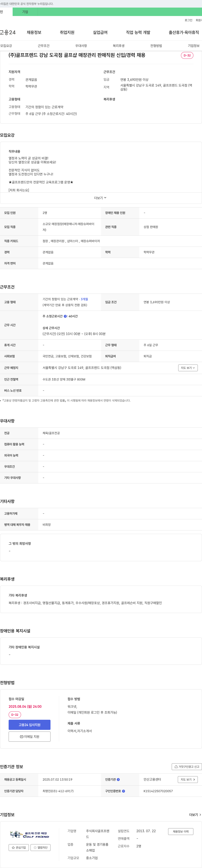Screen dimensions: 202x868
Task: Click 설립연도 value 2013. 07. 22
Action: [146, 831]
